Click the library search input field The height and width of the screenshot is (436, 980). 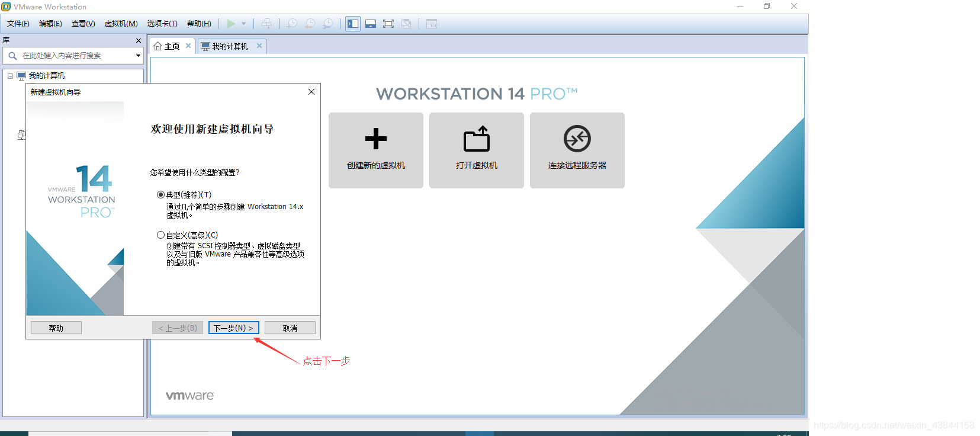(x=73, y=56)
